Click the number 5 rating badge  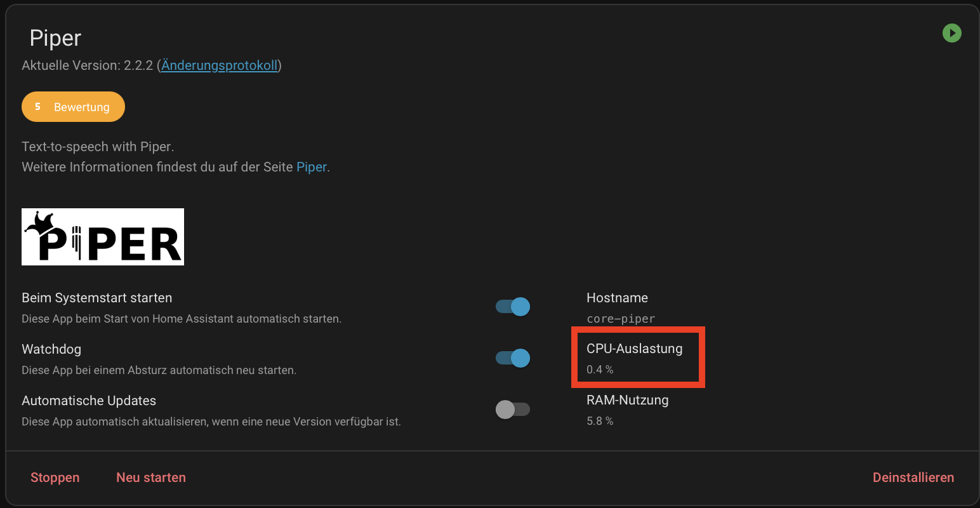(x=37, y=107)
